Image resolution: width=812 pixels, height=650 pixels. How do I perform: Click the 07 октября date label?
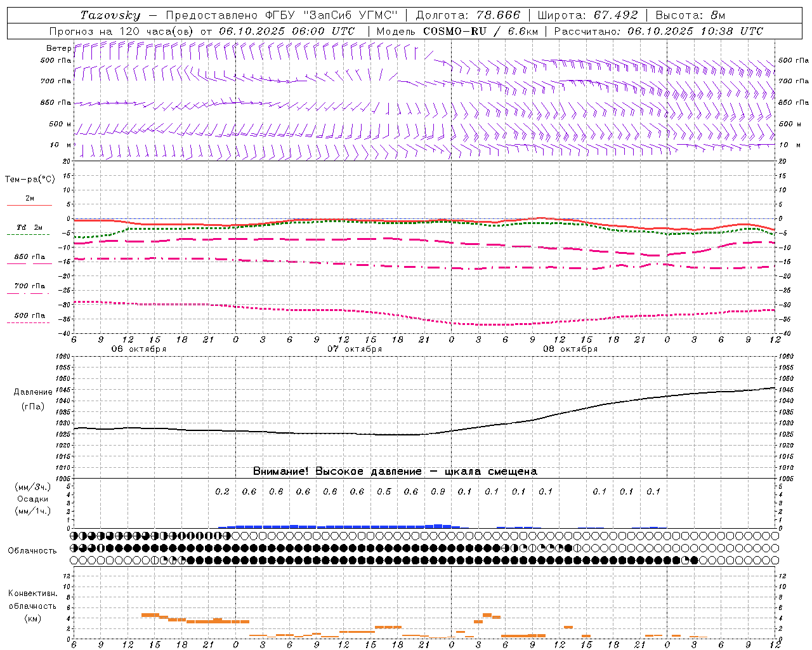pos(355,349)
